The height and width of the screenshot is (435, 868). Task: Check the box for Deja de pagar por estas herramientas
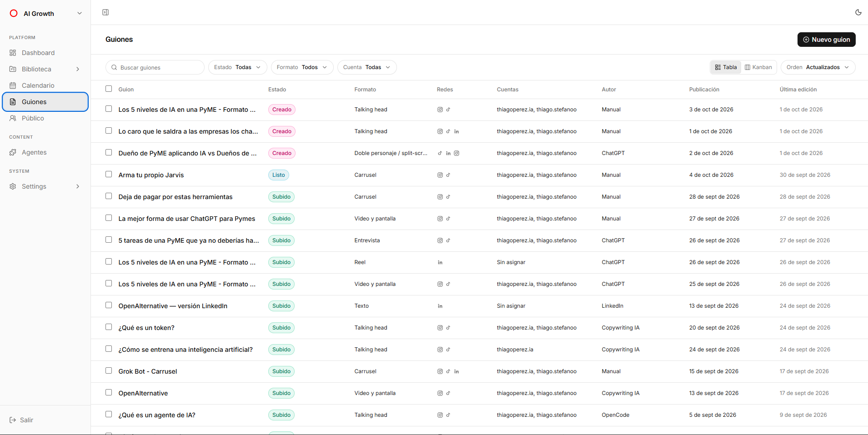[109, 196]
